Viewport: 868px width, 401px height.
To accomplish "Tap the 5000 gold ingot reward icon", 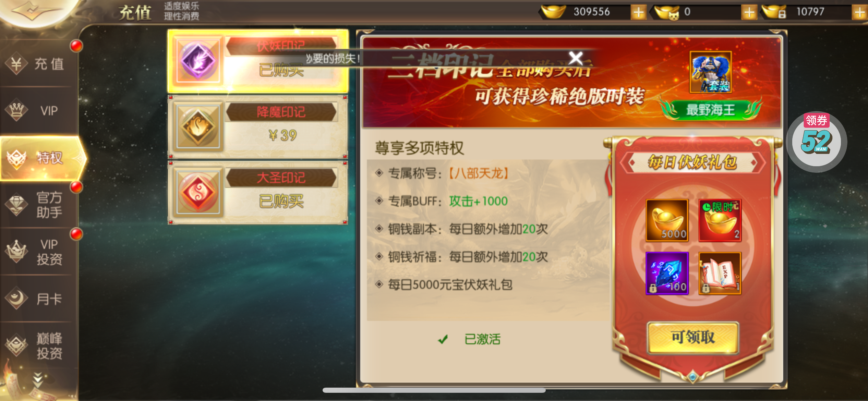I will click(x=667, y=221).
